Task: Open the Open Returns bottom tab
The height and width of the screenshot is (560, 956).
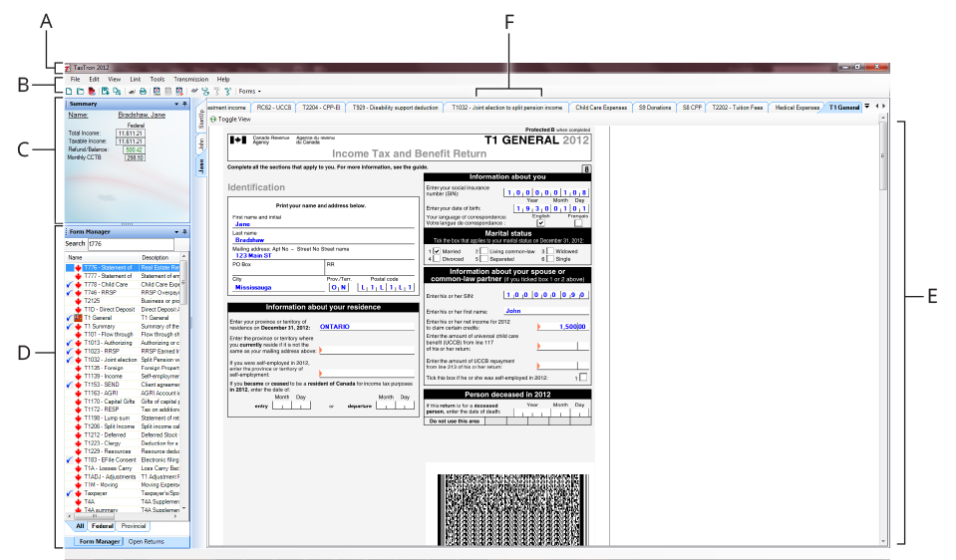Action: [146, 541]
